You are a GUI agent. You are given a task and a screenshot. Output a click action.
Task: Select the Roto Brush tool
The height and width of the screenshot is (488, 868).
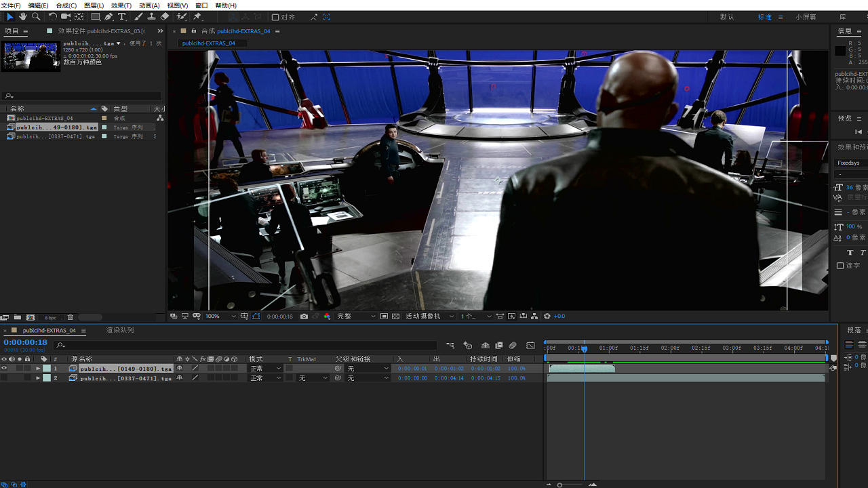[181, 16]
